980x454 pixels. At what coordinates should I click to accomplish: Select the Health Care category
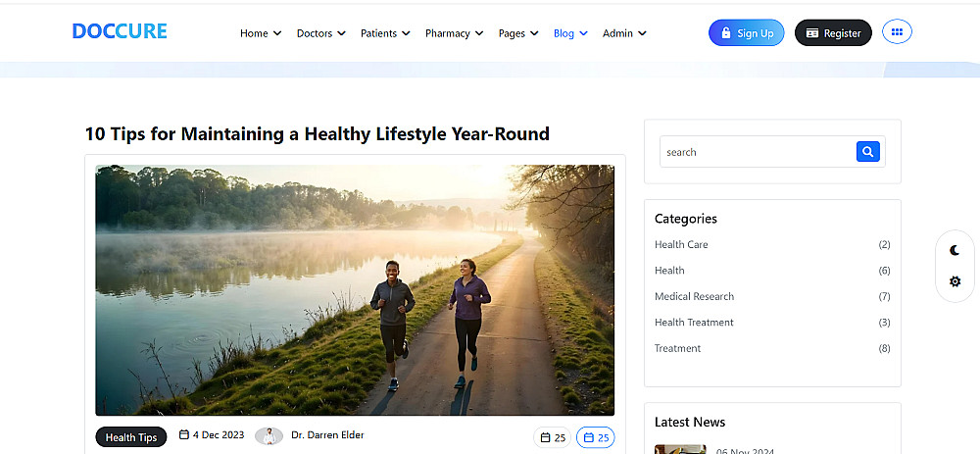(681, 244)
